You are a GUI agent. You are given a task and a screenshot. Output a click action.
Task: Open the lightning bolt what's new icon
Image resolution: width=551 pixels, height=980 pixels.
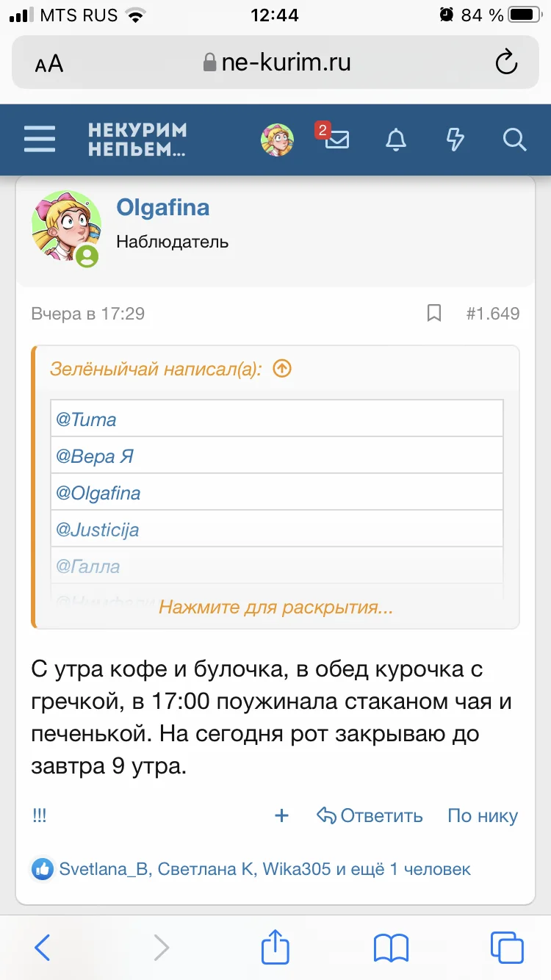[x=455, y=139]
